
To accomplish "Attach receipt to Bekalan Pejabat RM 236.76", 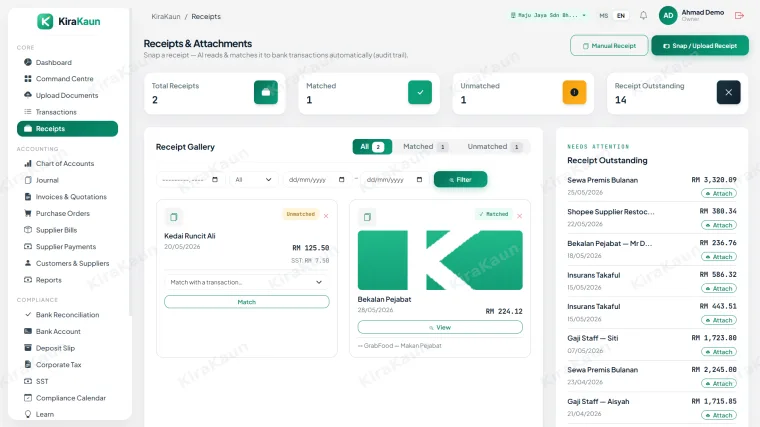I will pyautogui.click(x=719, y=257).
